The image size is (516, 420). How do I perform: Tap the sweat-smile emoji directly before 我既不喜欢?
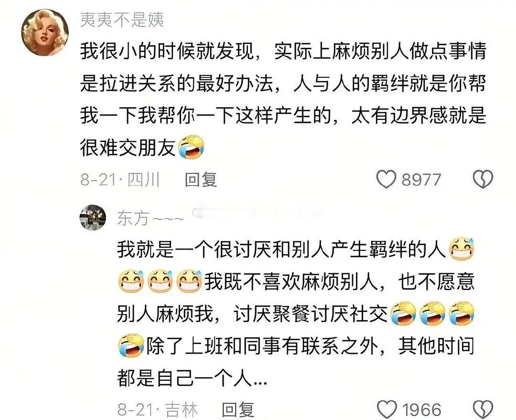tap(189, 281)
